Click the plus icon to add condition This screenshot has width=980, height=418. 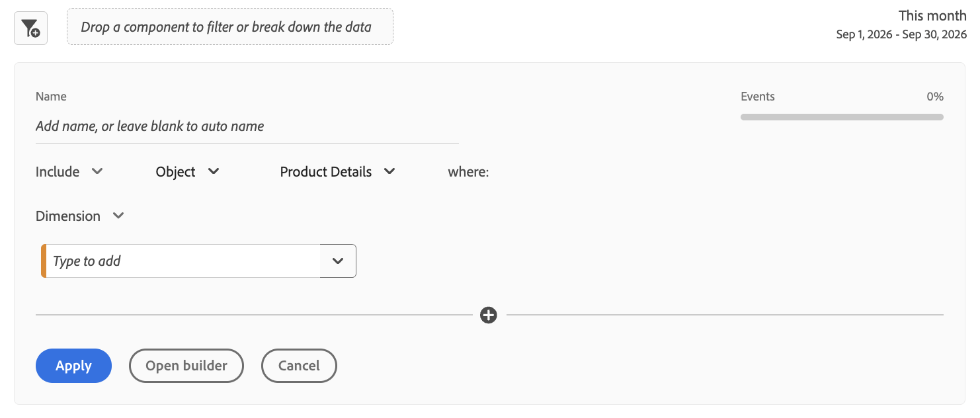pos(489,315)
